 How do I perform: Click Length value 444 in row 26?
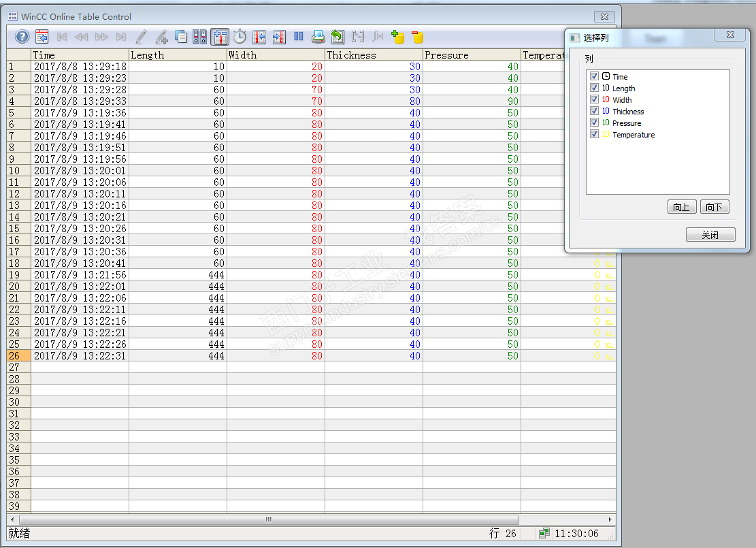point(178,355)
